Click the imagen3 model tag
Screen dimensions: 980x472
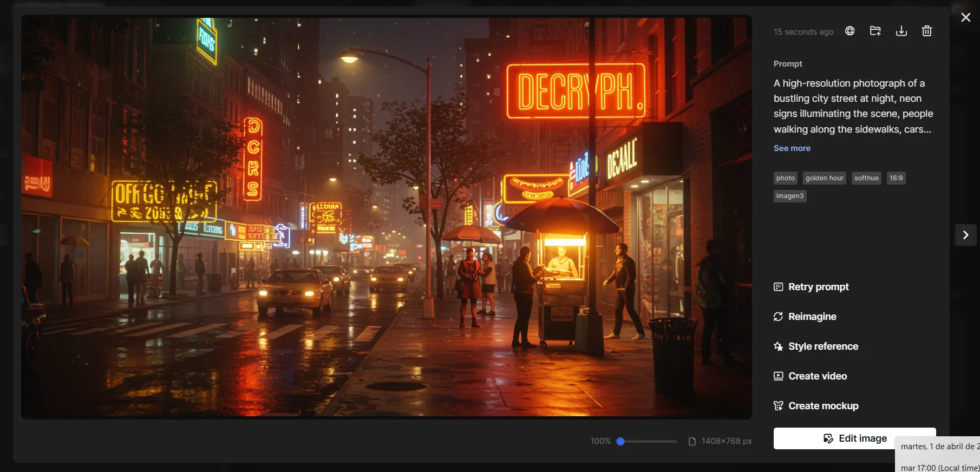(790, 196)
